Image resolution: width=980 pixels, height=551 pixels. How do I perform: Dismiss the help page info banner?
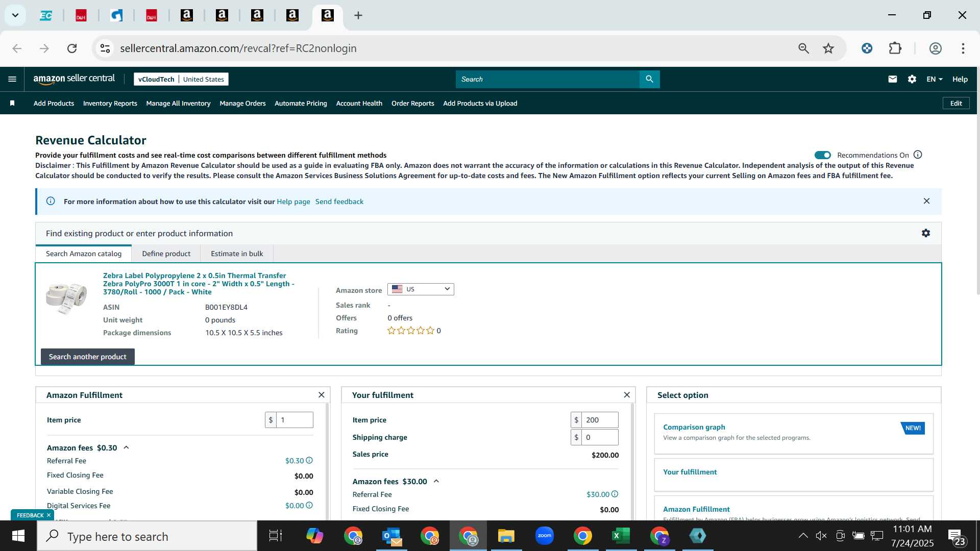point(926,201)
